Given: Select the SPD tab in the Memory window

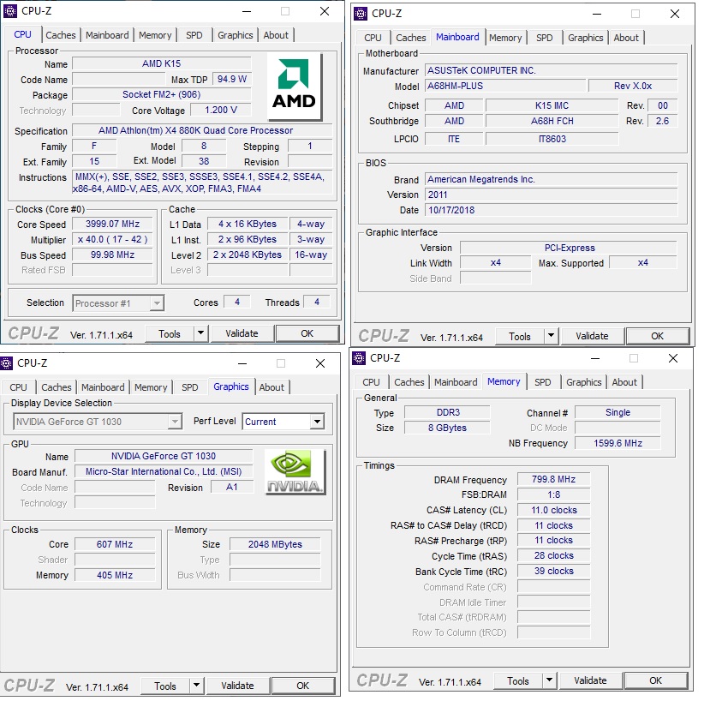Looking at the screenshot, I should pos(542,382).
